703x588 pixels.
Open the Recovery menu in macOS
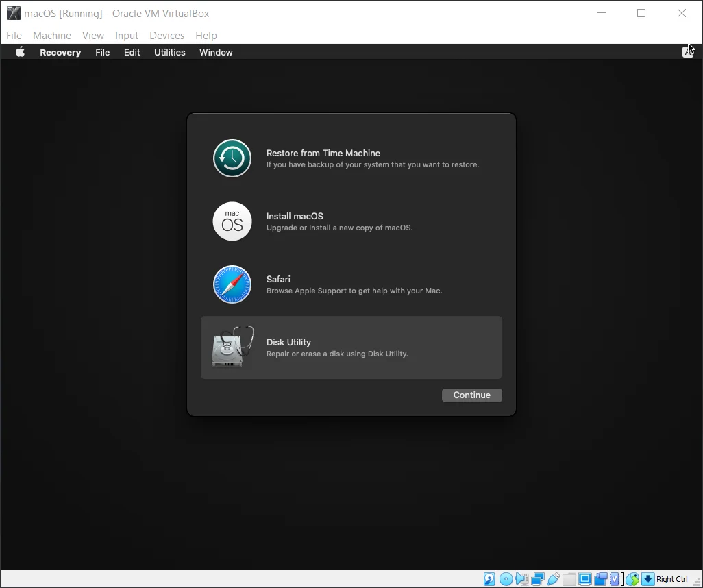click(60, 53)
